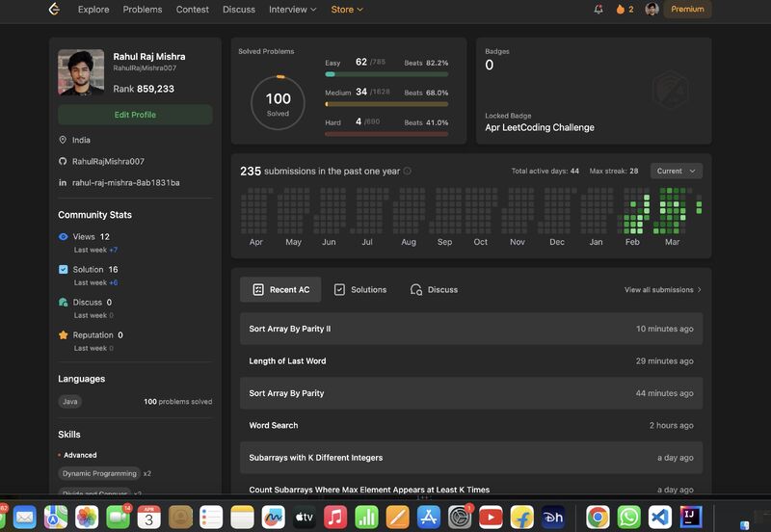Open the View all submissions link
771x532 pixels.
click(x=662, y=289)
